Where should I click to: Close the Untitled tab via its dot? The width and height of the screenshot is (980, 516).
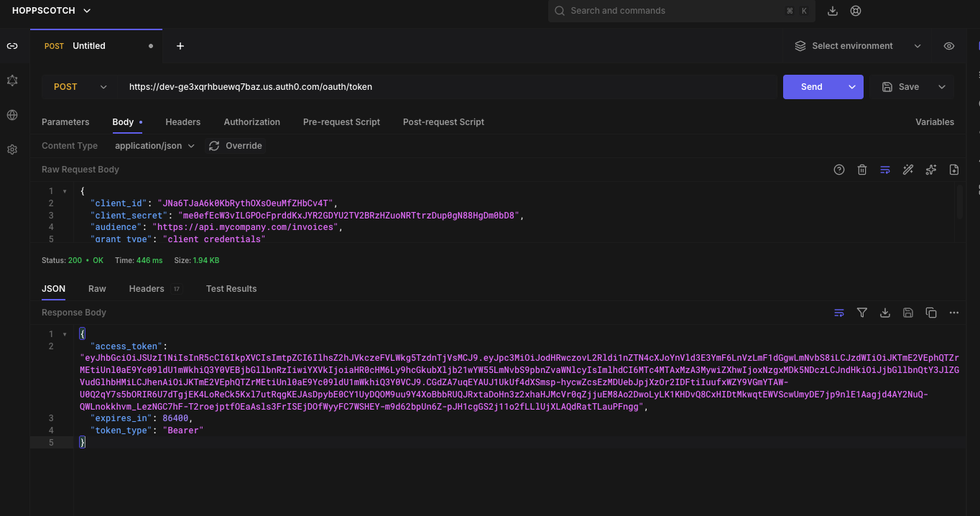pyautogui.click(x=151, y=46)
